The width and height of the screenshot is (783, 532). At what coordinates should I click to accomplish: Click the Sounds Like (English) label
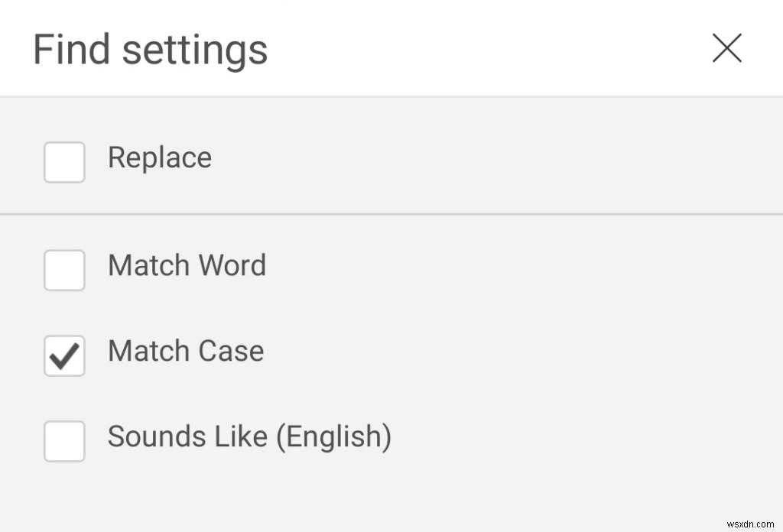249,437
